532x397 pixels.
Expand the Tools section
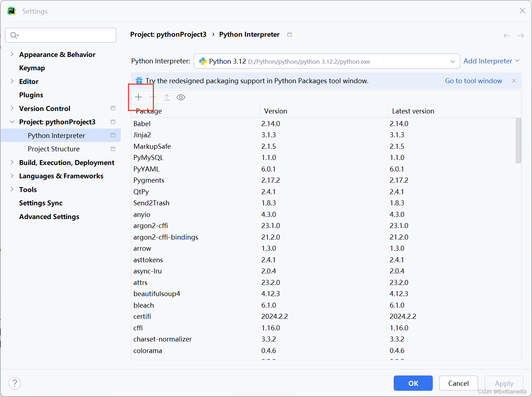pyautogui.click(x=12, y=189)
